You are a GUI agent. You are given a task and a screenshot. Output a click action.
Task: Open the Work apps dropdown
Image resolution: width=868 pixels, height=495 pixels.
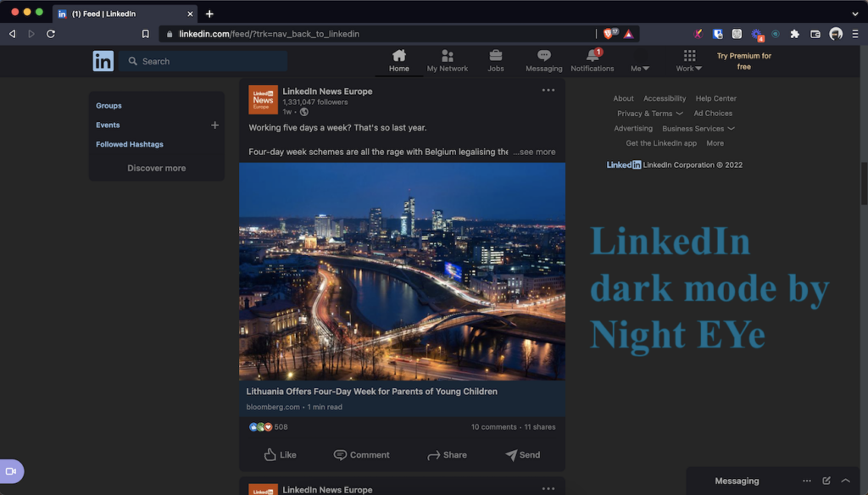(x=687, y=63)
